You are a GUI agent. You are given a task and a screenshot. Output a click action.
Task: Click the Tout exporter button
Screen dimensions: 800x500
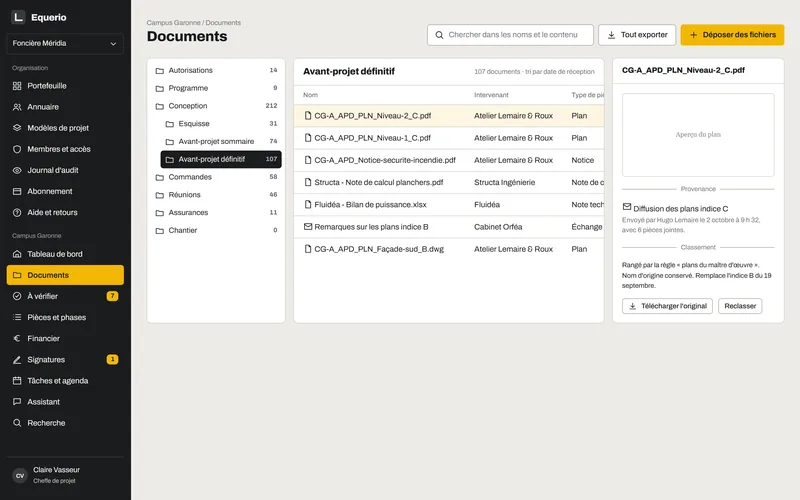tap(637, 35)
